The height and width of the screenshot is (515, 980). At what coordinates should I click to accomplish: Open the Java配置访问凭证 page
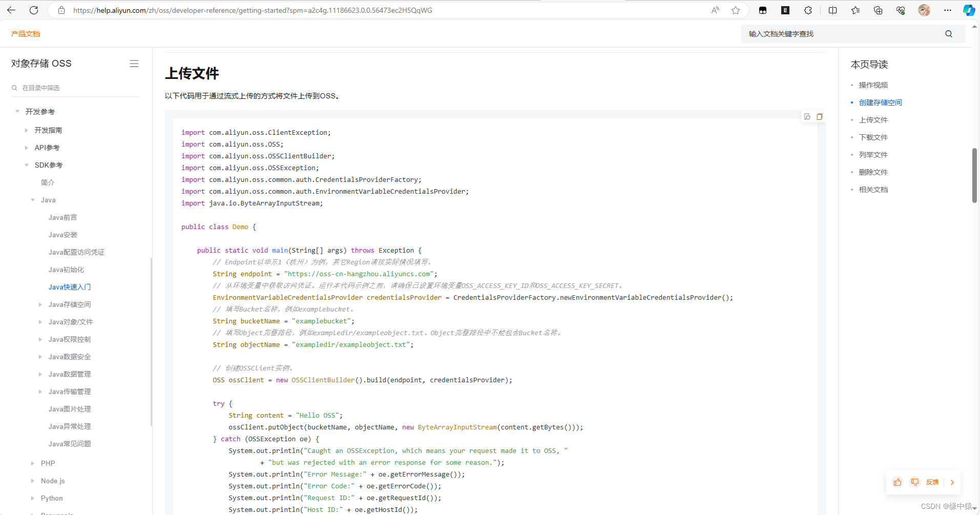(x=76, y=252)
